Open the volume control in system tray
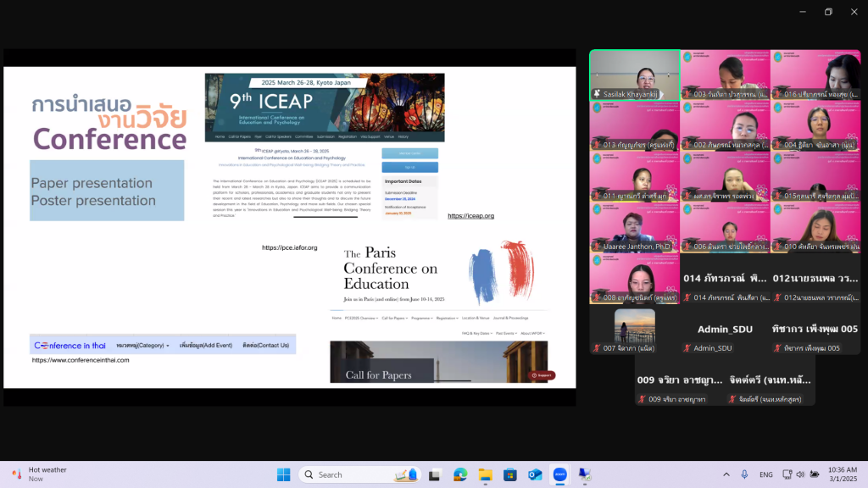This screenshot has height=488, width=868. coord(801,474)
